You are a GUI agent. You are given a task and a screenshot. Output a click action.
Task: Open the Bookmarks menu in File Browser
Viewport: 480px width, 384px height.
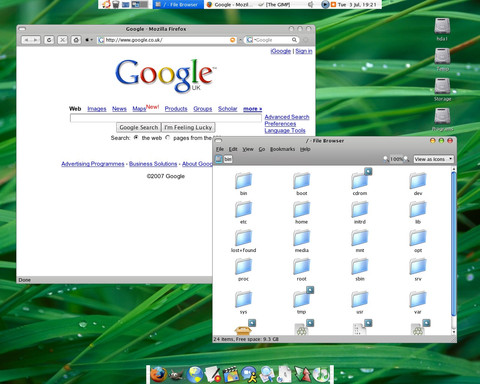(x=282, y=149)
